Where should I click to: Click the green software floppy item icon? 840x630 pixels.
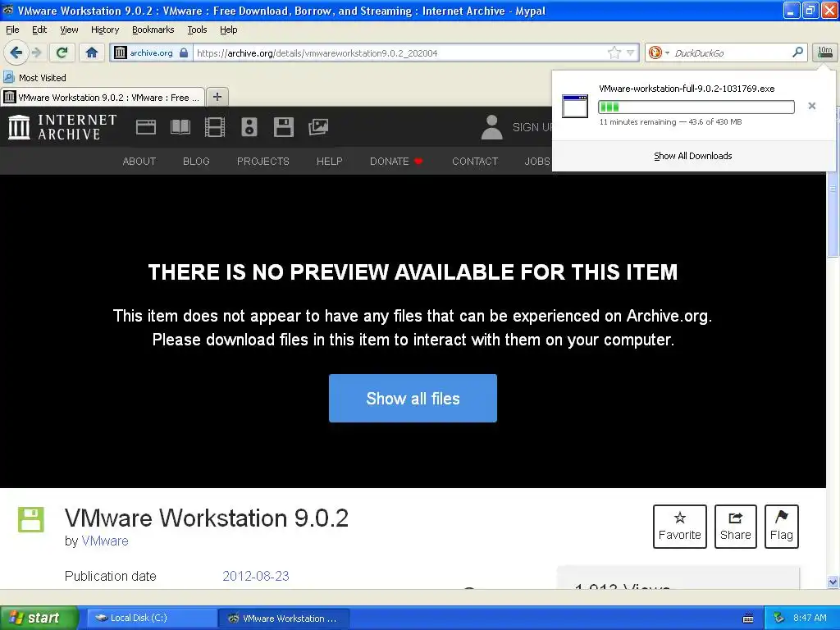point(31,519)
